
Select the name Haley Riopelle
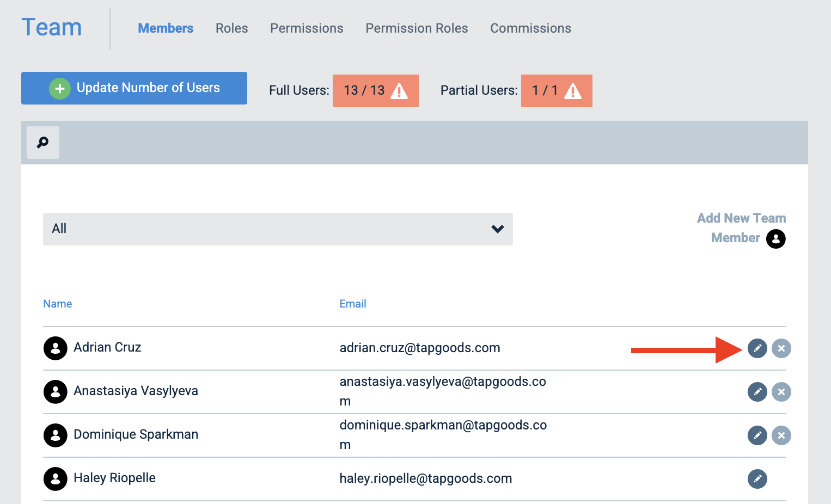tap(114, 478)
